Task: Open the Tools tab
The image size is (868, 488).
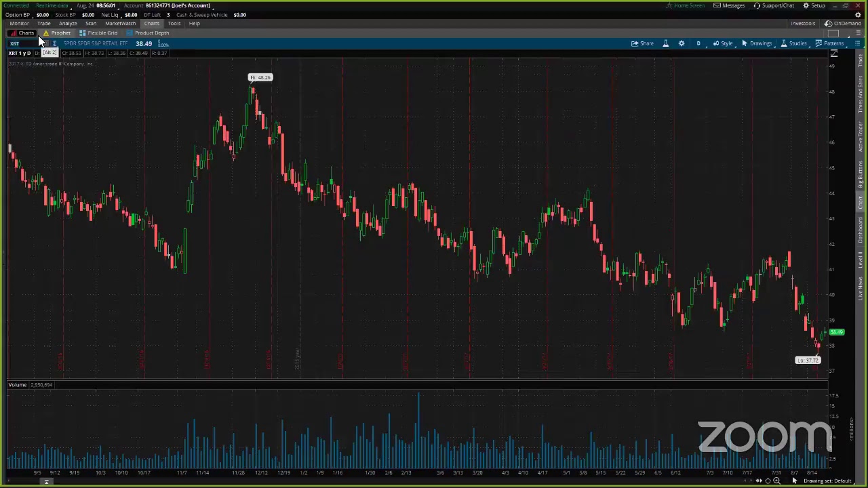Action: pyautogui.click(x=174, y=23)
